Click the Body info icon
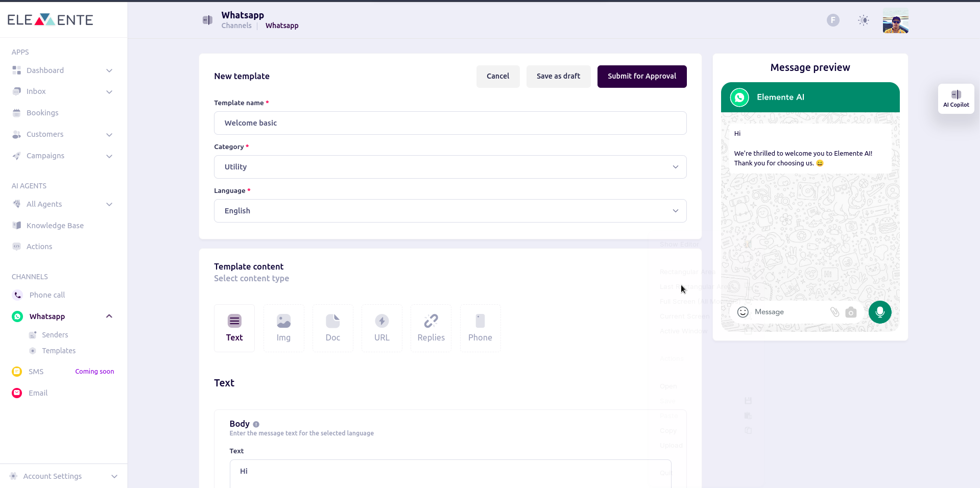 256,424
